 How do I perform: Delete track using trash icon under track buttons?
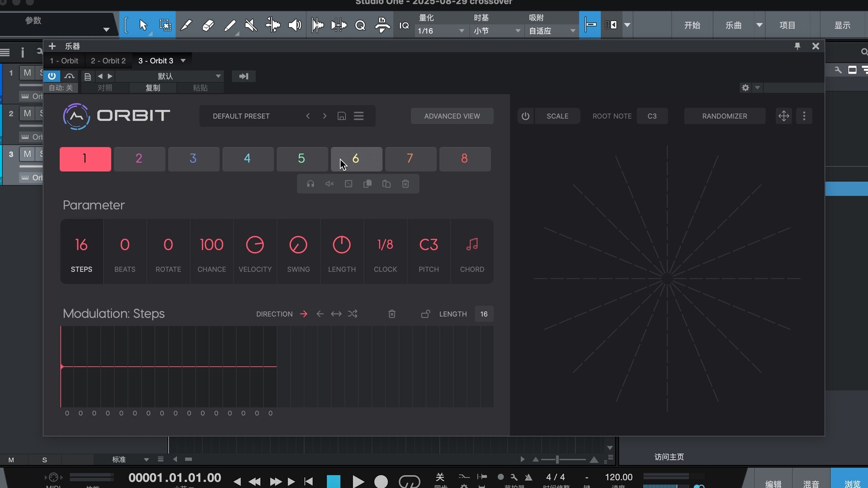406,184
